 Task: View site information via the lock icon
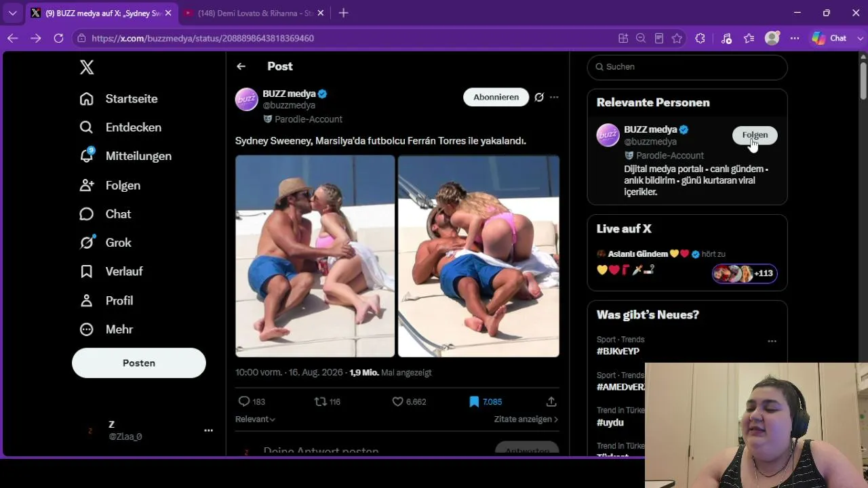(81, 39)
